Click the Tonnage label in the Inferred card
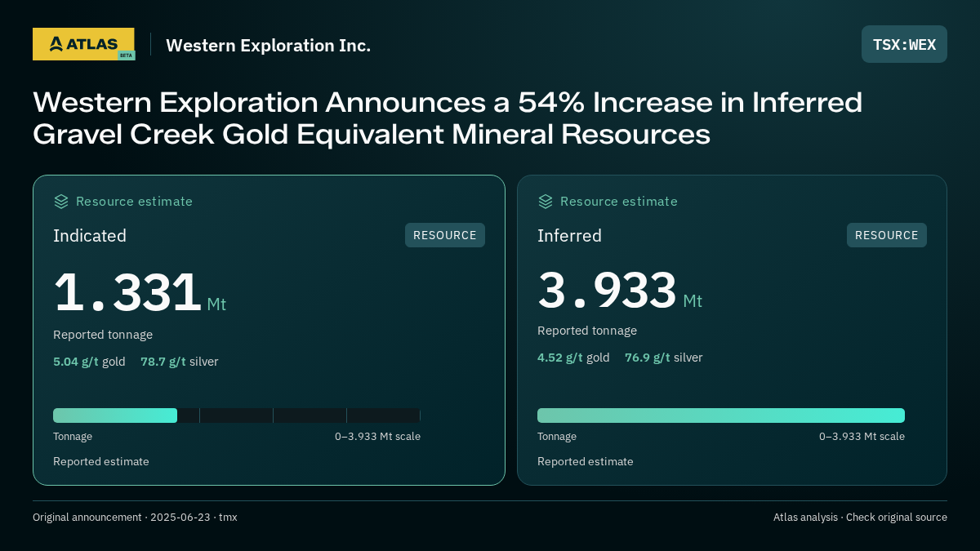The height and width of the screenshot is (551, 980). pos(557,437)
